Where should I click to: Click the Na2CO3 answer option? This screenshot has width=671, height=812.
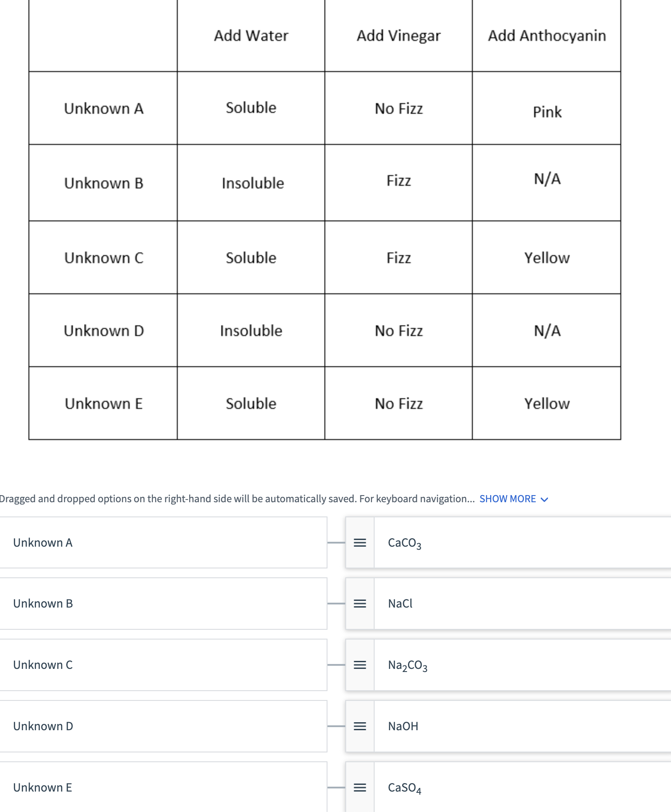(489, 665)
